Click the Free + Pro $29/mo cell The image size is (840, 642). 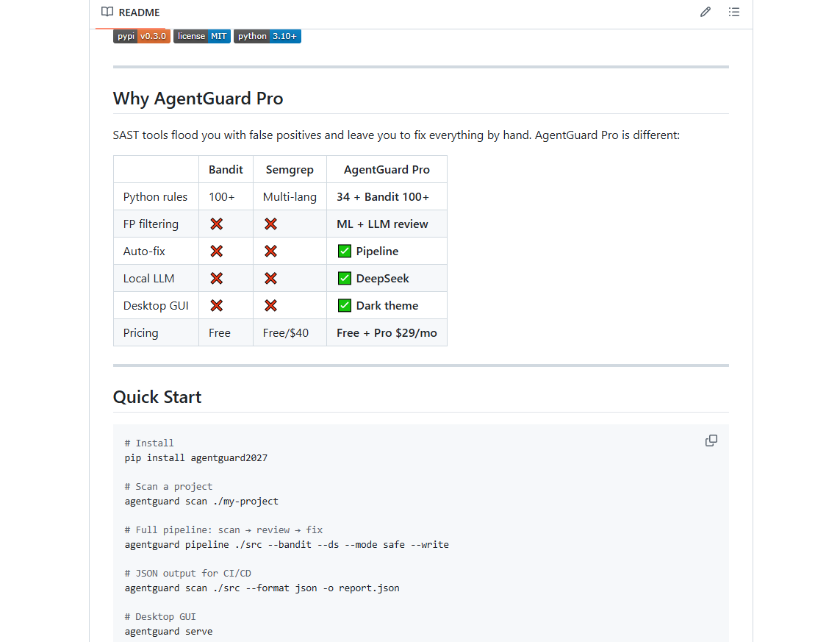tap(387, 333)
